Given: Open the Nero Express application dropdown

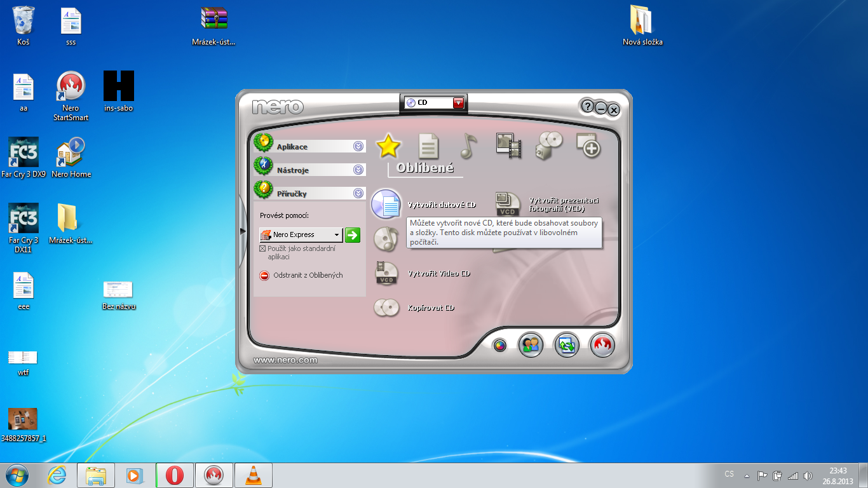Looking at the screenshot, I should [301, 235].
